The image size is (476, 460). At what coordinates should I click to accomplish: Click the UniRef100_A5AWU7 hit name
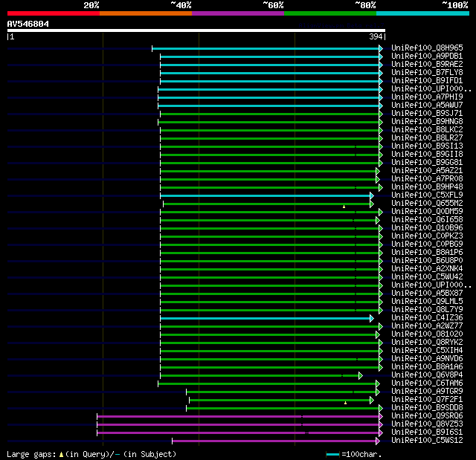tap(427, 106)
